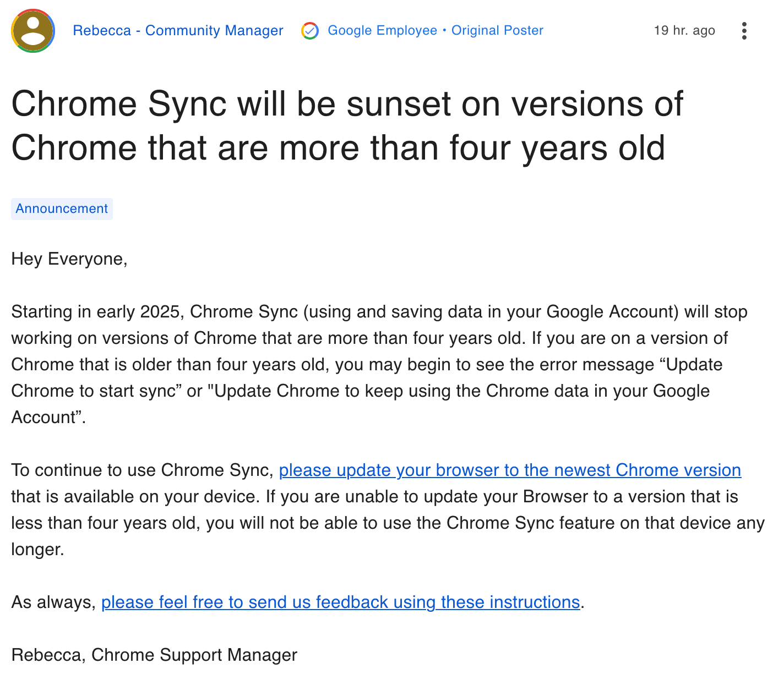Click the 19 hr. ago timestamp
This screenshot has width=784, height=680.
tap(684, 30)
